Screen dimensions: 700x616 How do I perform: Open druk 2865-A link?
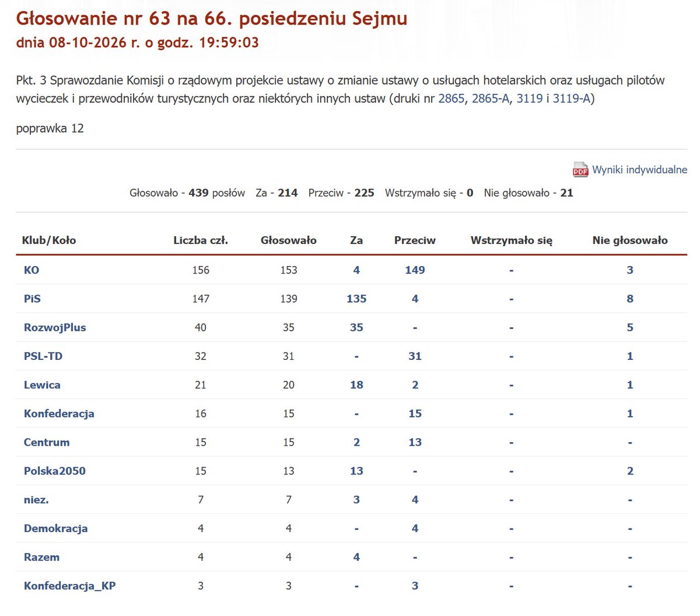[491, 99]
